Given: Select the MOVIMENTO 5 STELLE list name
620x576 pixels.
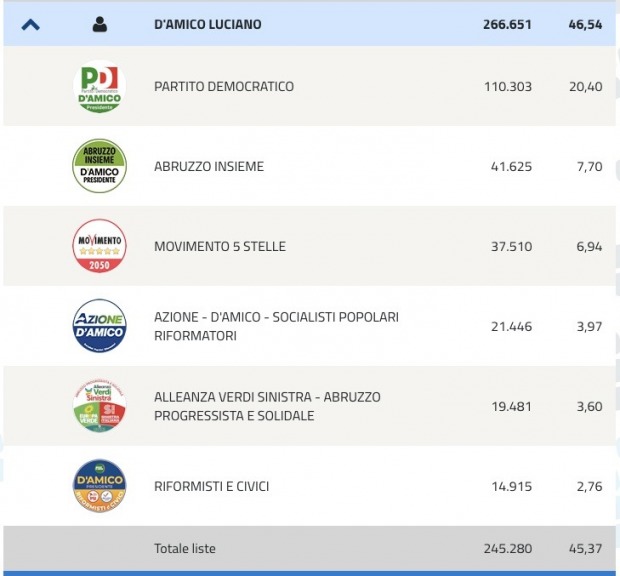Looking at the screenshot, I should tap(220, 246).
